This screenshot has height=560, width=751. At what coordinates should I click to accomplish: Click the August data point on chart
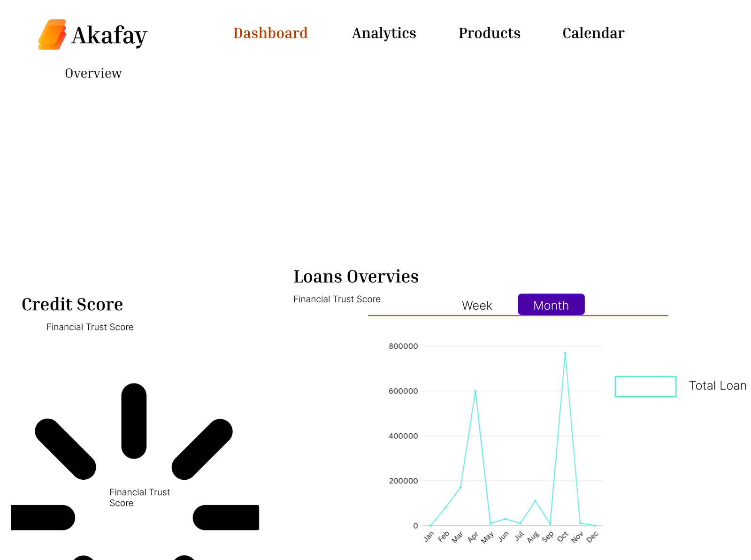(x=535, y=501)
